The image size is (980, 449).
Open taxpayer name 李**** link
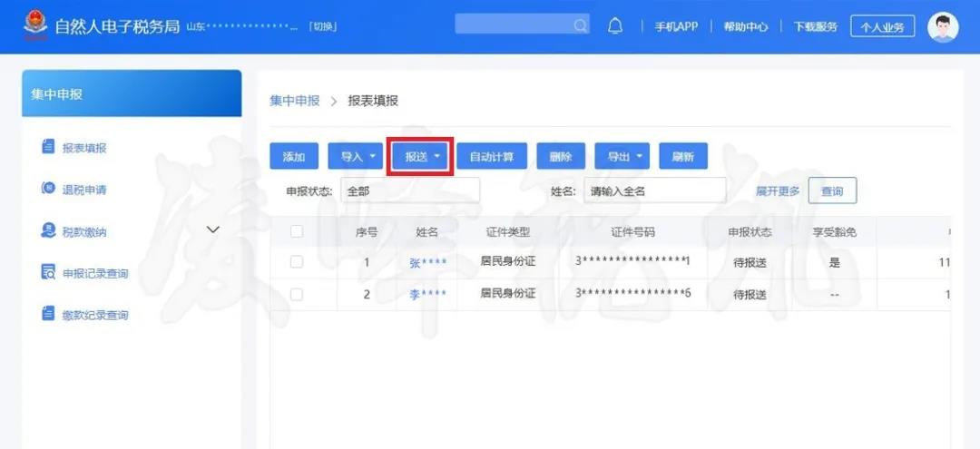coord(428,295)
